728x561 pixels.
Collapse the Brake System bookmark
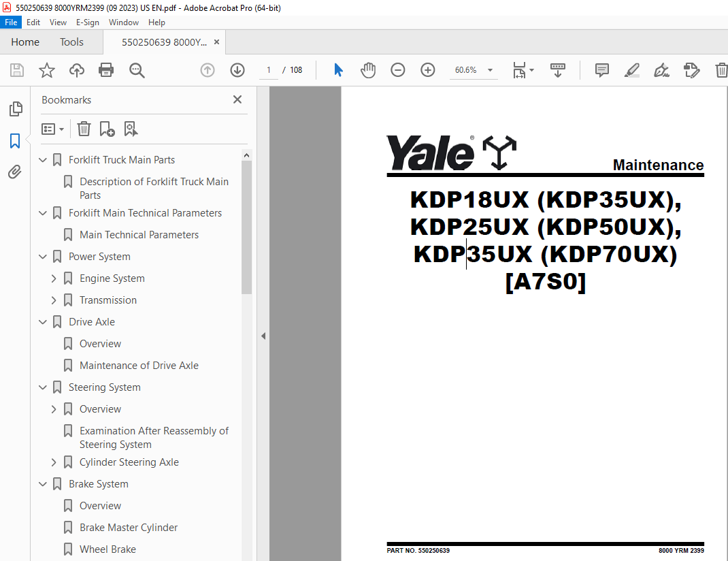(43, 484)
